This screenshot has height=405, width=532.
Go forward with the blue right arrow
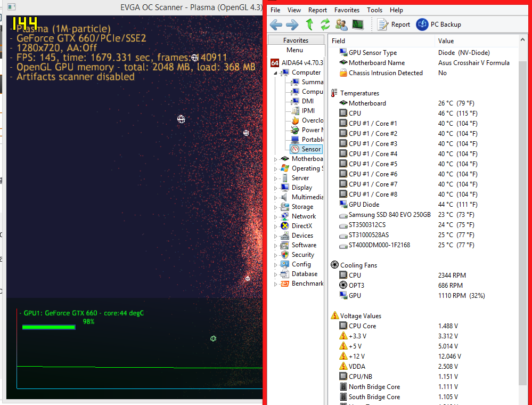pos(292,25)
